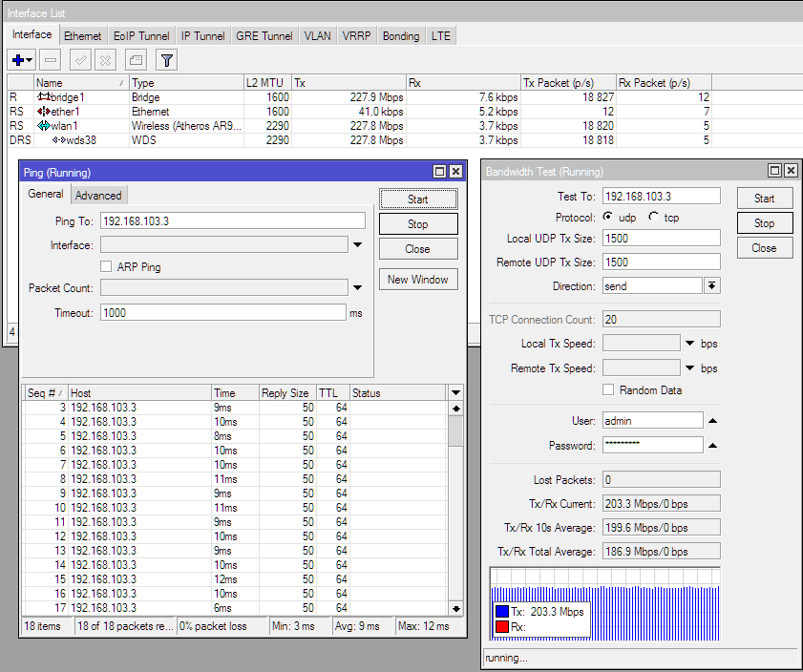Screen dimensions: 803x672
Task: Expand the ping Interface dropdown arrow
Action: click(x=357, y=245)
